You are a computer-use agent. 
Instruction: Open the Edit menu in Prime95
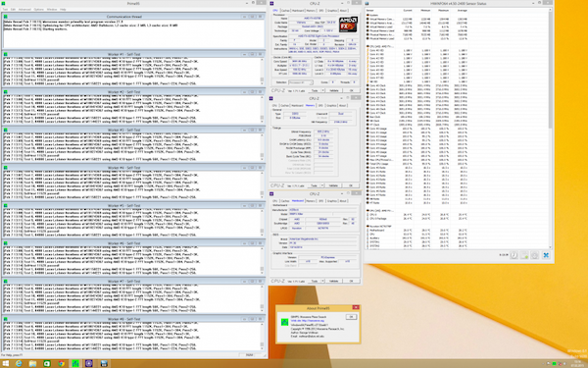[13, 9]
